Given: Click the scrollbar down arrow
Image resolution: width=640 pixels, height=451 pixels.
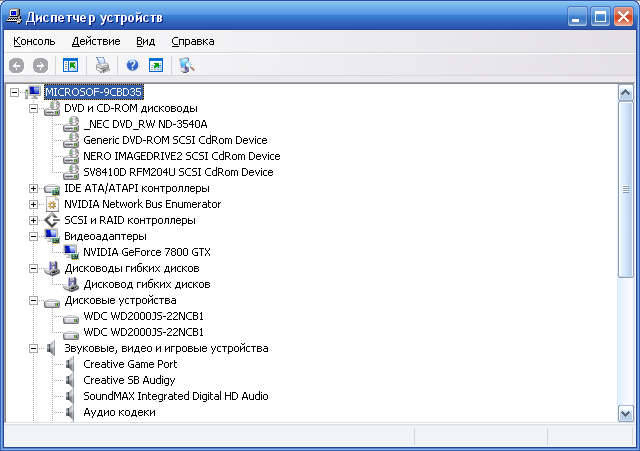Looking at the screenshot, I should coord(626,413).
